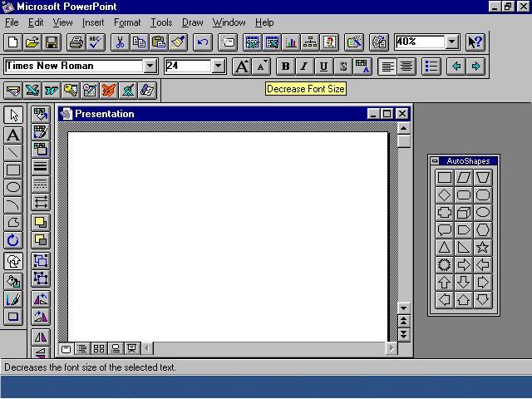Viewport: 532px width, 399px height.
Task: Toggle left text alignment
Action: tap(387, 66)
